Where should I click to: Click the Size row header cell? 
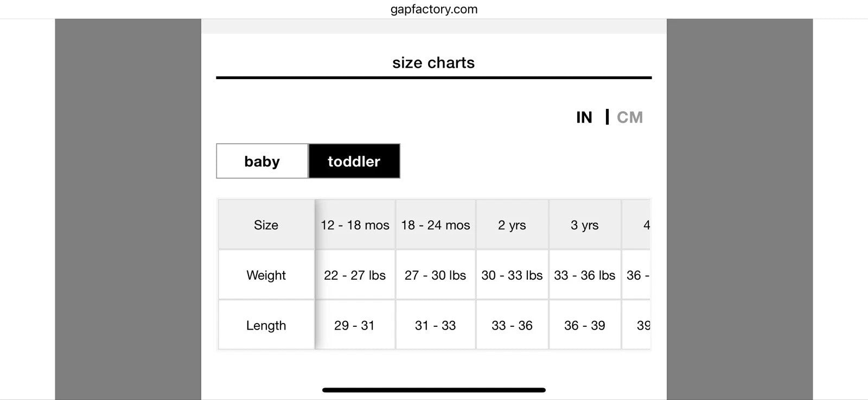coord(266,225)
